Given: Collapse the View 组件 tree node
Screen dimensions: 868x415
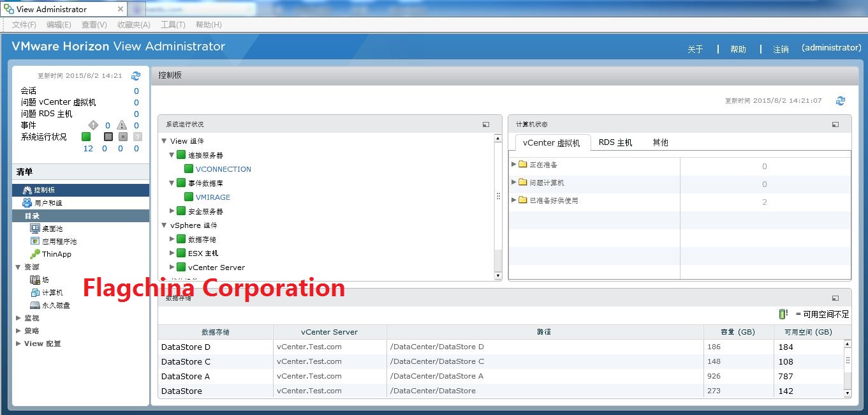Looking at the screenshot, I should pyautogui.click(x=165, y=141).
